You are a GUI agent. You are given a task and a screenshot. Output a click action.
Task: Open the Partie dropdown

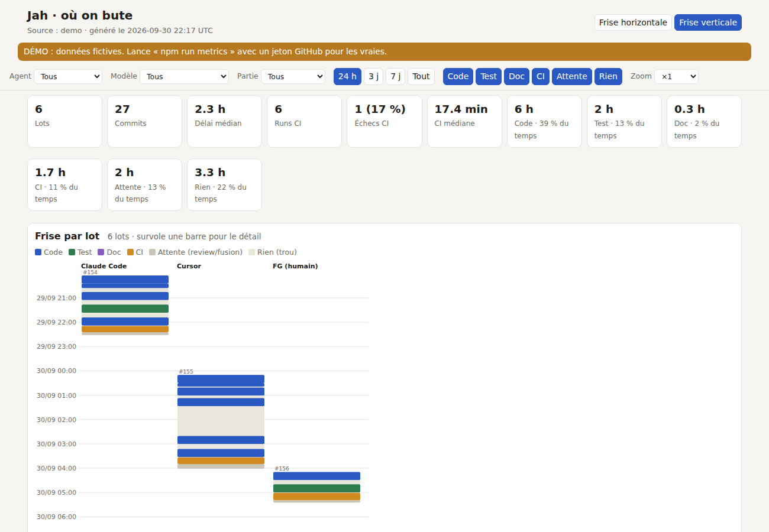click(x=293, y=77)
